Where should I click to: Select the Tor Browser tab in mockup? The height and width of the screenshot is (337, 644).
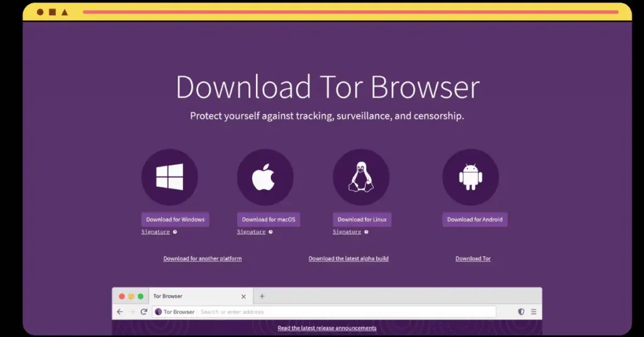tap(201, 296)
